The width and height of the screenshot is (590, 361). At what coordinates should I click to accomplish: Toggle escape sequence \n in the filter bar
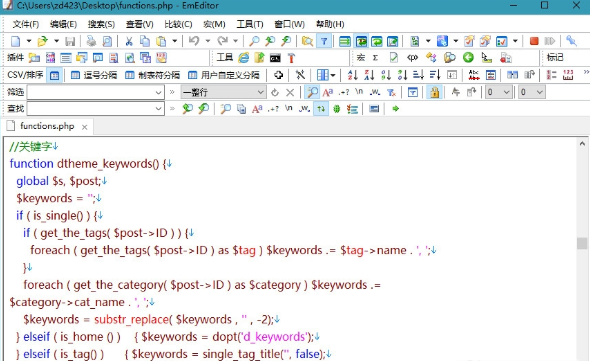[x=359, y=92]
